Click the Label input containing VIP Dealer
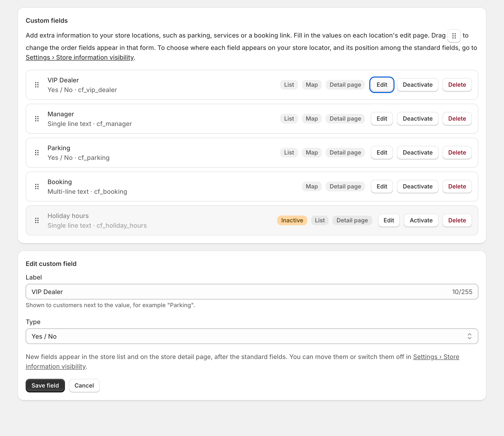Image resolution: width=504 pixels, height=436 pixels. [x=252, y=292]
